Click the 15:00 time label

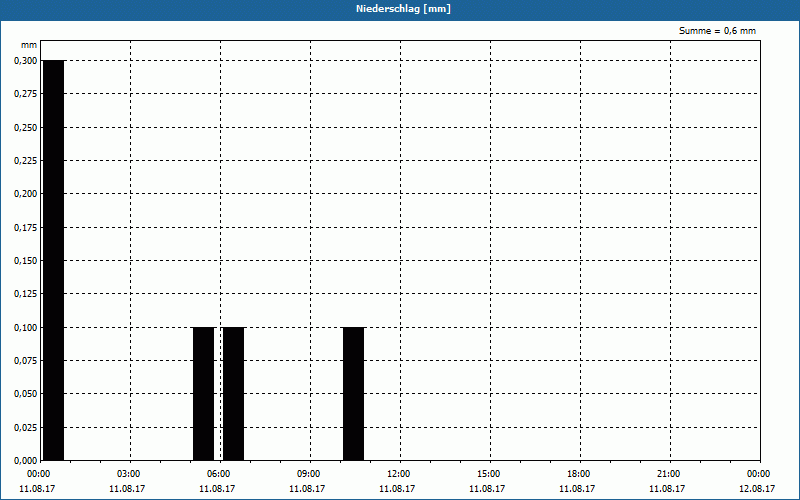pyautogui.click(x=489, y=474)
